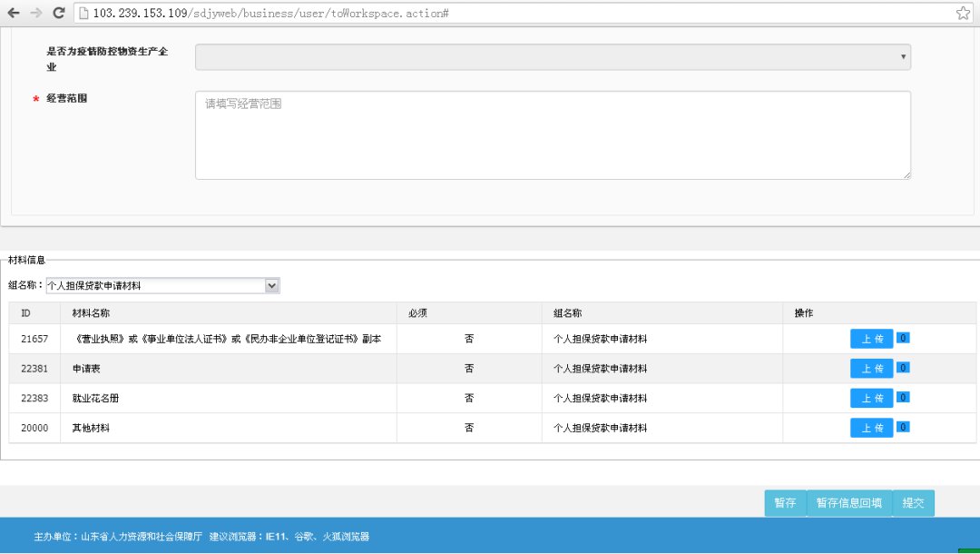Screen dimensions: 980x554
Task: Click the 经营范围 text area
Action: pos(553,135)
